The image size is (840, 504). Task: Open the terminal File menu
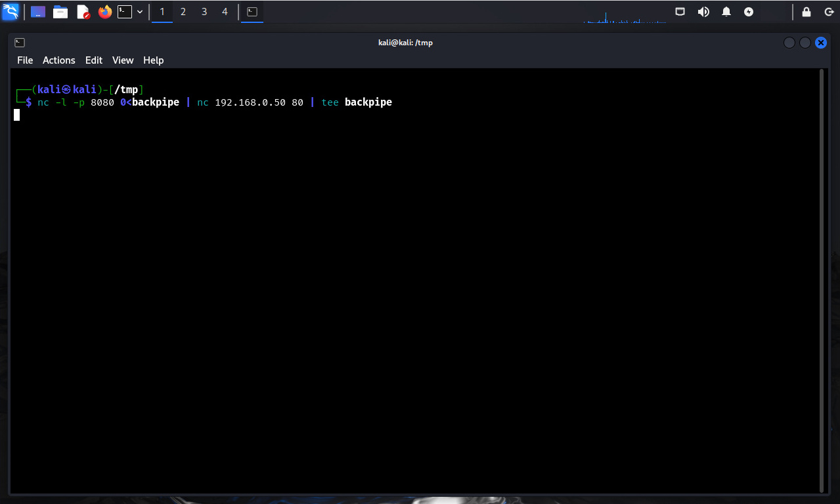coord(25,60)
